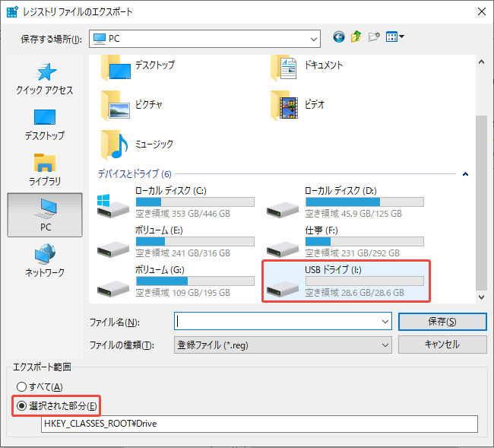Select すべて(A) export range option

(40, 386)
